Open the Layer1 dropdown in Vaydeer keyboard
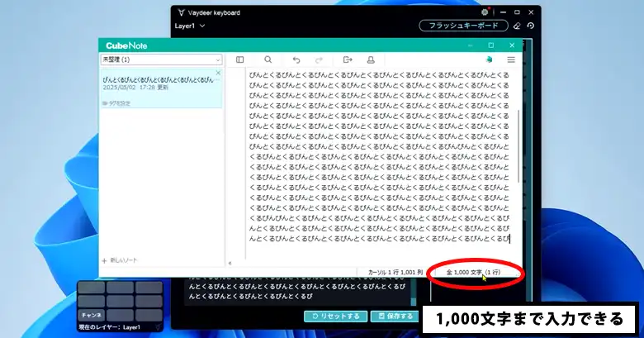The image size is (644, 338). point(190,26)
